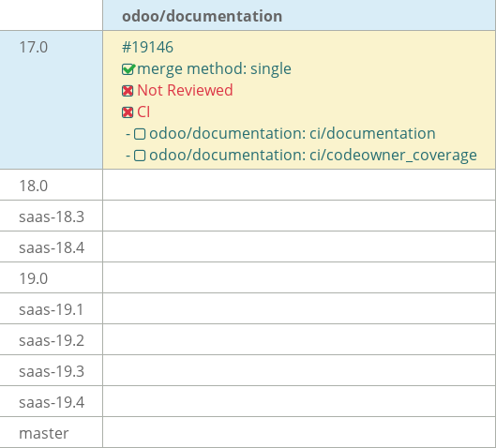Click 'odoo/documentation: ci/codeowner_coverage' status text
Image resolution: width=496 pixels, height=448 pixels.
[x=313, y=155]
